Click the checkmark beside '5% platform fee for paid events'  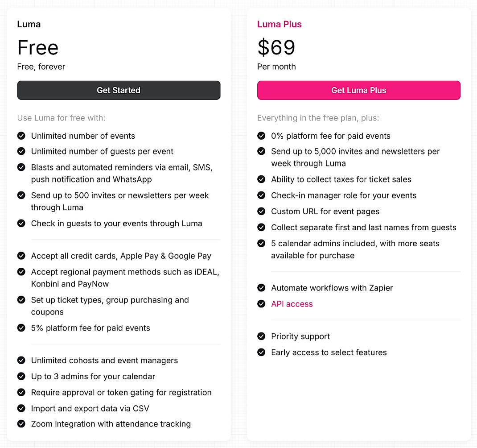[x=21, y=328]
